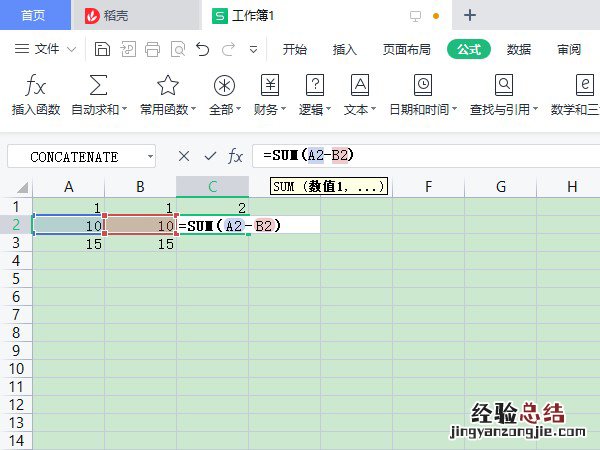This screenshot has height=450, width=600.
Task: Switch to the 数据 ribbon tab
Action: pos(519,49)
